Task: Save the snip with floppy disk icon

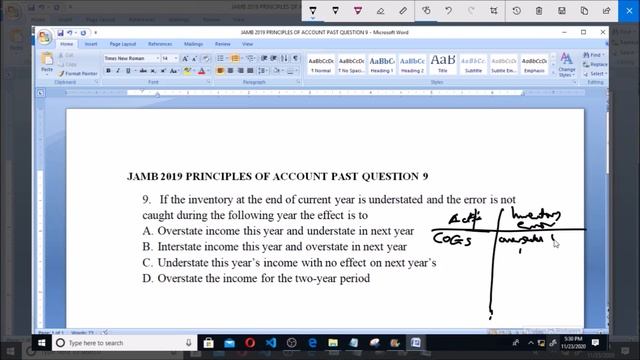Action: click(562, 11)
